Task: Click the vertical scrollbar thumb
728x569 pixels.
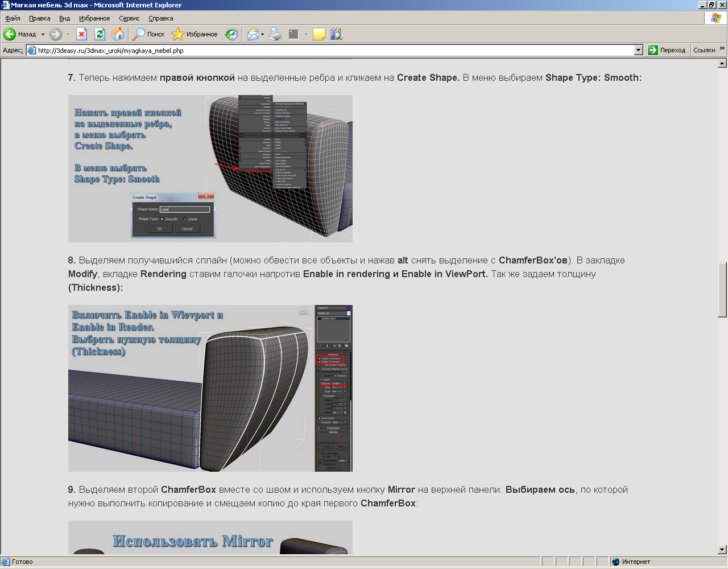Action: click(722, 290)
